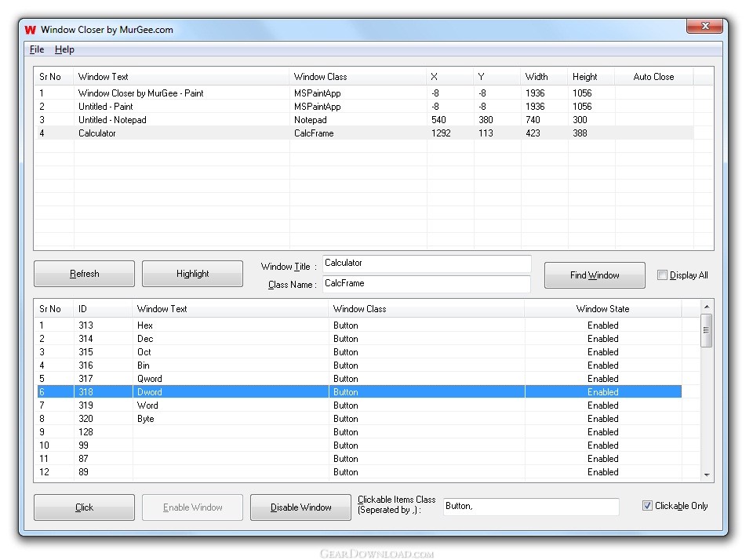Open the File menu

click(x=37, y=49)
